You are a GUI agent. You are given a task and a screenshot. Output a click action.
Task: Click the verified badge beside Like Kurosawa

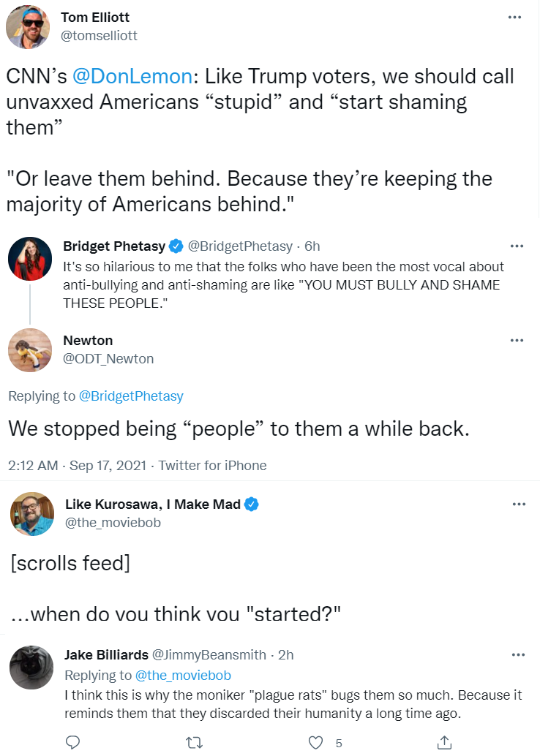[x=252, y=504]
